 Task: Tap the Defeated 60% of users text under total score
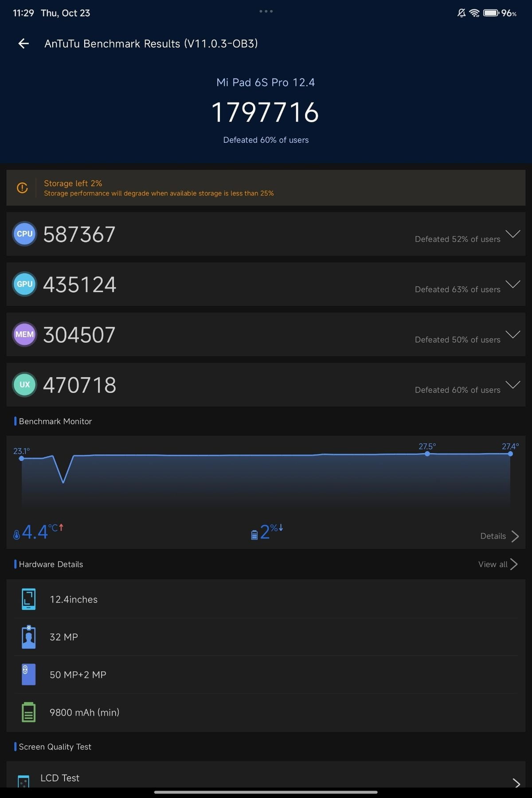click(266, 140)
